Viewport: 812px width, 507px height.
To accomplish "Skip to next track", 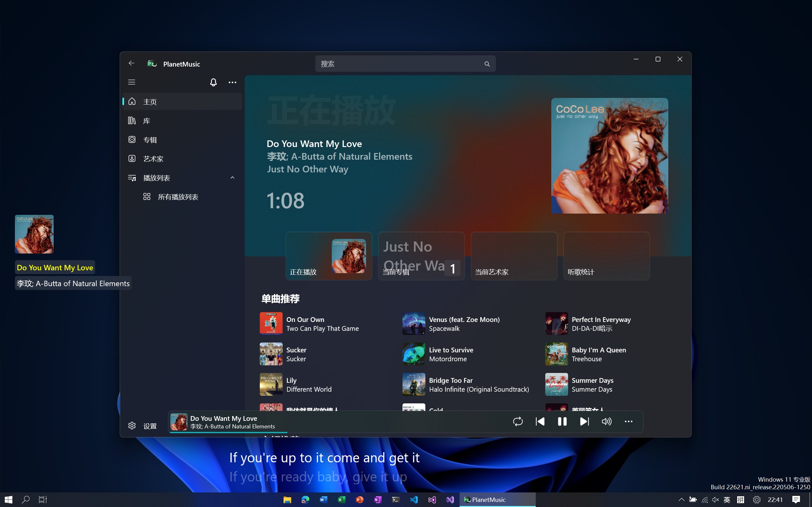I will 584,421.
